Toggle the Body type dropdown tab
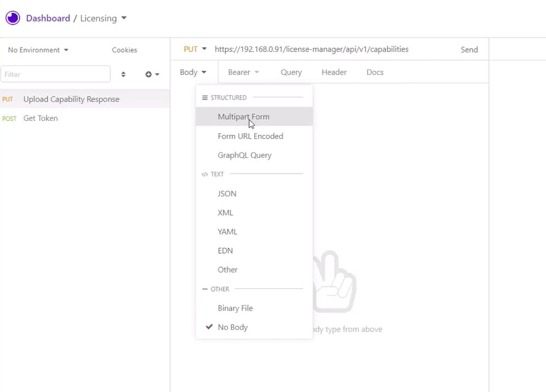 point(193,72)
